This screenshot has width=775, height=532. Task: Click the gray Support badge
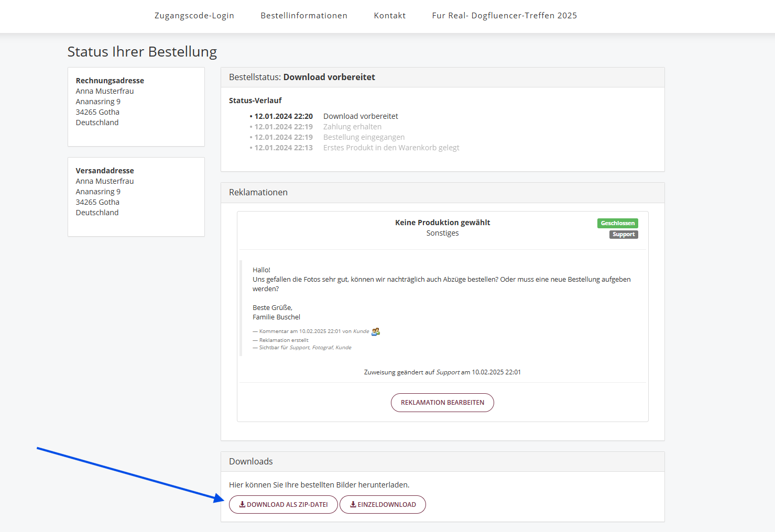tap(624, 235)
